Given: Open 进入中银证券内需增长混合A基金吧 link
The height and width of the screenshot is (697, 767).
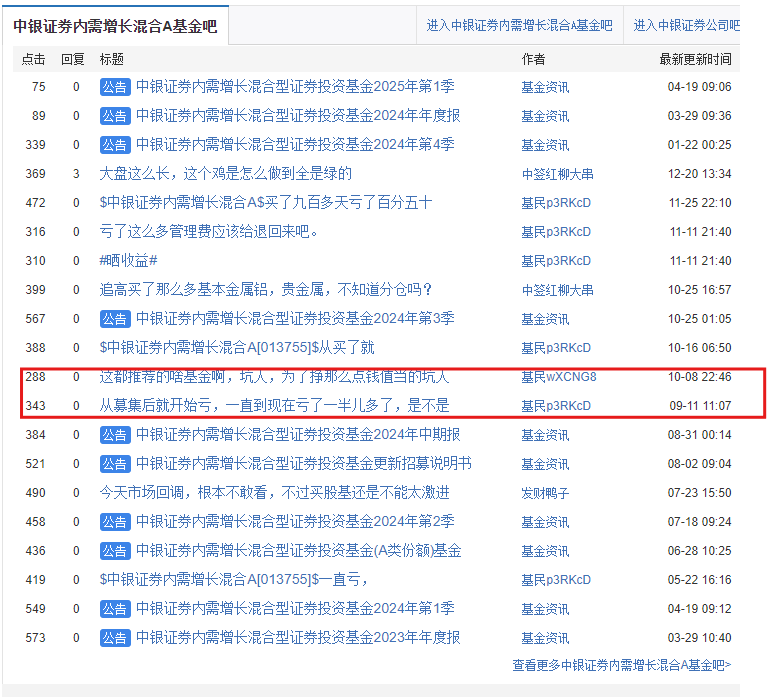Looking at the screenshot, I should tap(519, 25).
